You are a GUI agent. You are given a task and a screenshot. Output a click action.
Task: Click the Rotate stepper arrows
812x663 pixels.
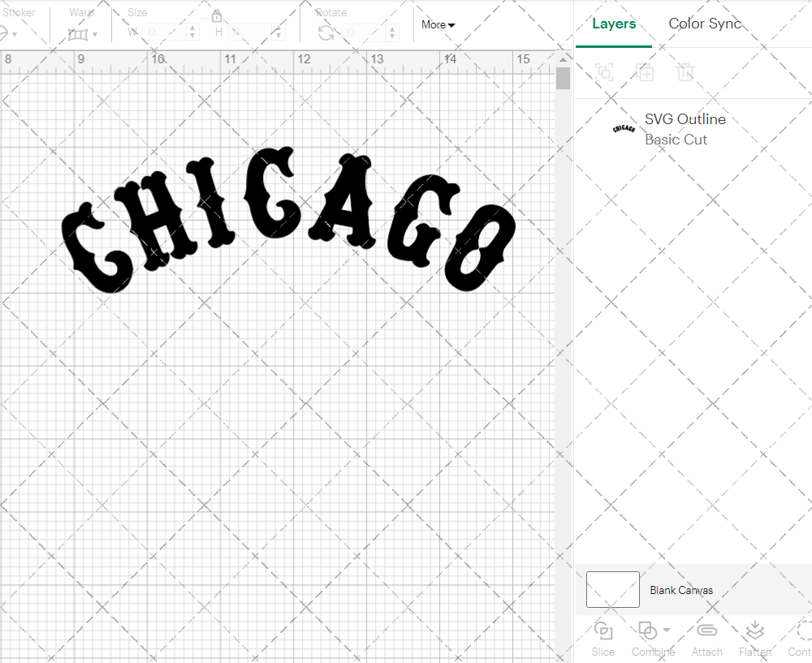pyautogui.click(x=392, y=32)
